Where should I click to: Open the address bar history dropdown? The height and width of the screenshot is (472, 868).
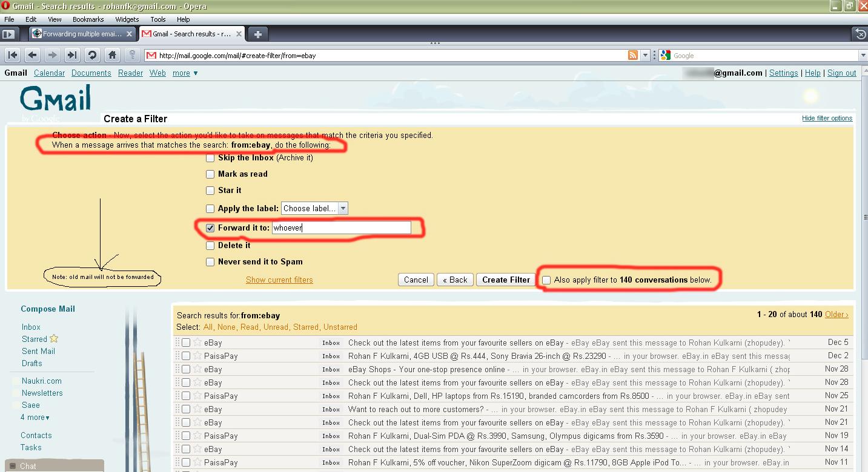click(645, 55)
